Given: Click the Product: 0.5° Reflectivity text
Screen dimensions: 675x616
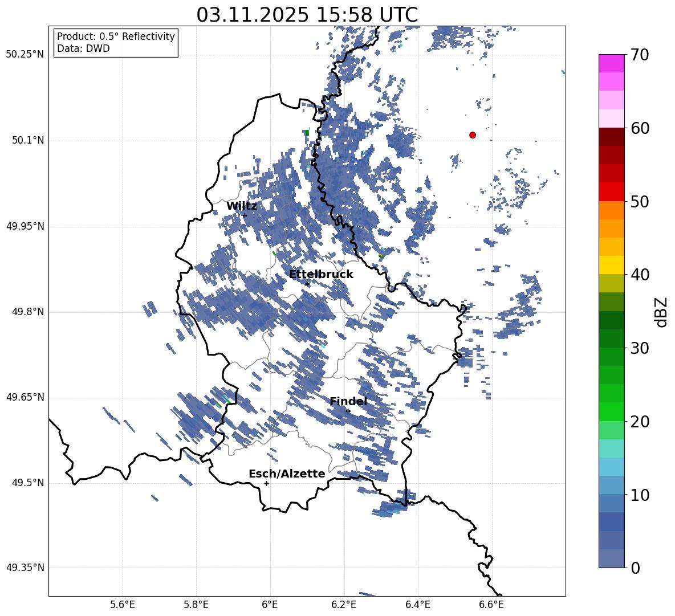Looking at the screenshot, I should click(116, 36).
